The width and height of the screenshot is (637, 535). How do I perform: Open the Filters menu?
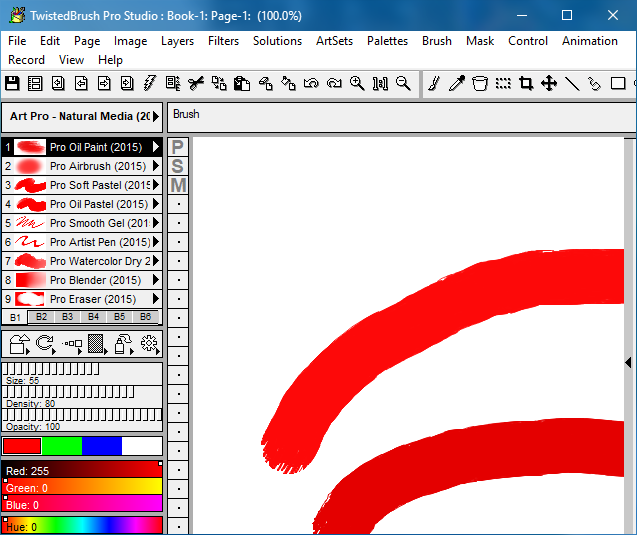coord(223,41)
